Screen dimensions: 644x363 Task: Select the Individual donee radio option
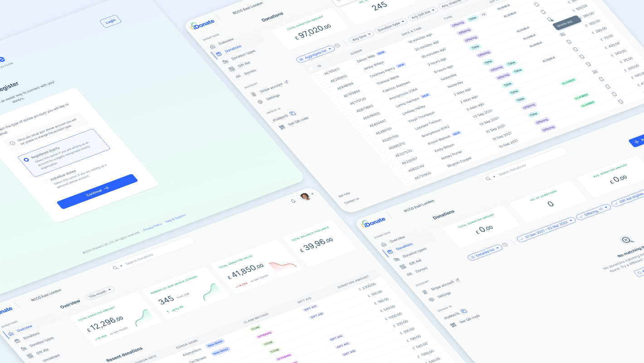tap(45, 182)
